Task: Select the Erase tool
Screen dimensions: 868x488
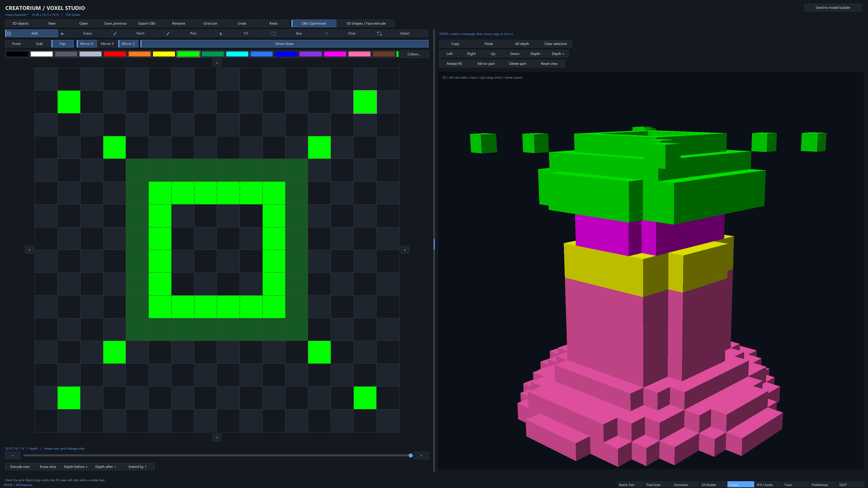Action: pos(84,33)
